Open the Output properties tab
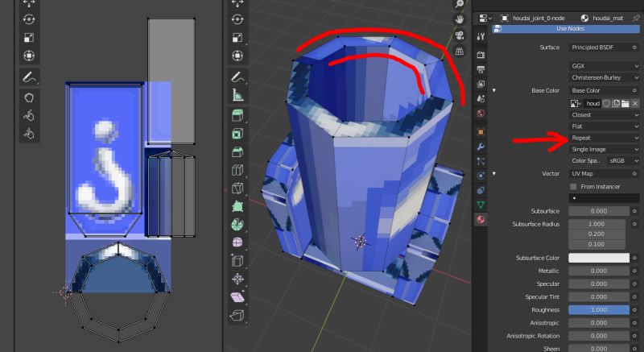Viewport: 644px width, 352px height. point(481,69)
